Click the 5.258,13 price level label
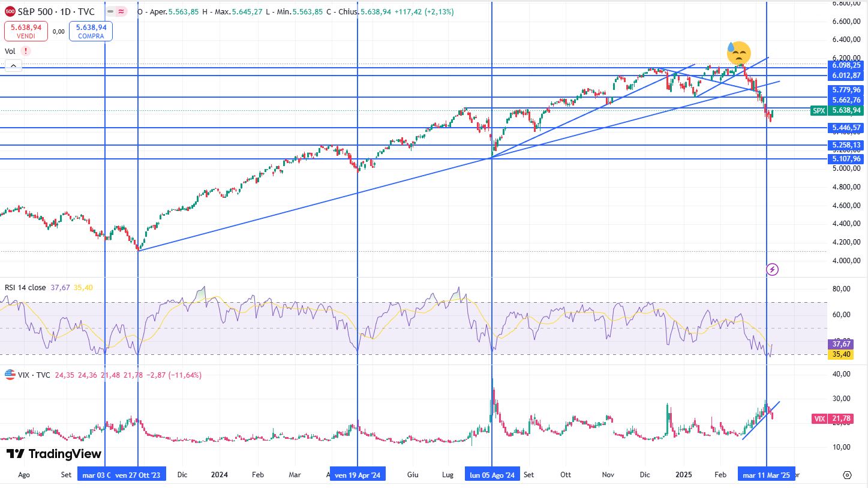Viewport: 868px width, 488px height. (846, 145)
